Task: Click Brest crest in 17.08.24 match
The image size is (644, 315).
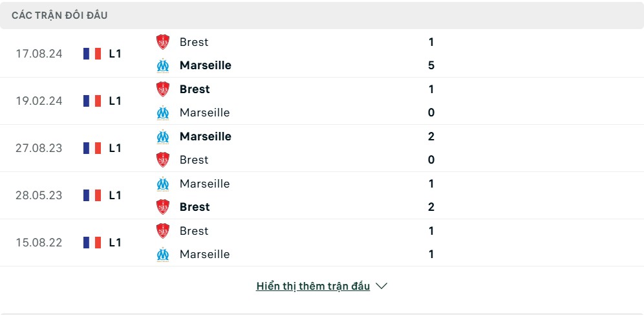Action: (x=163, y=42)
